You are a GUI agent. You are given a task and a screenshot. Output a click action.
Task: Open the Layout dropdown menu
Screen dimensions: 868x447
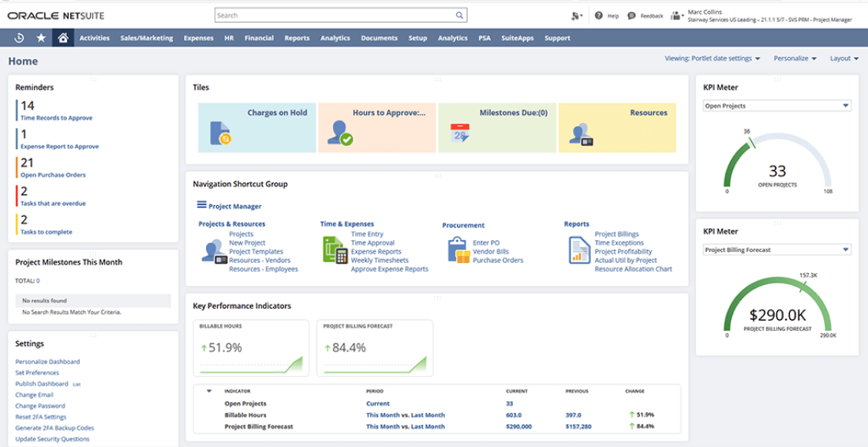(x=844, y=58)
